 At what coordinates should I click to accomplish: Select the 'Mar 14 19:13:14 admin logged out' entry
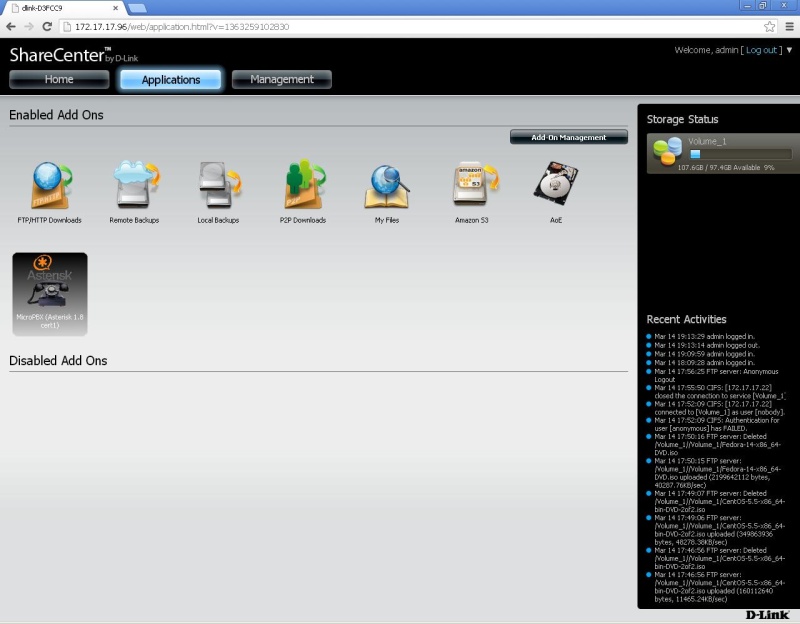click(707, 345)
